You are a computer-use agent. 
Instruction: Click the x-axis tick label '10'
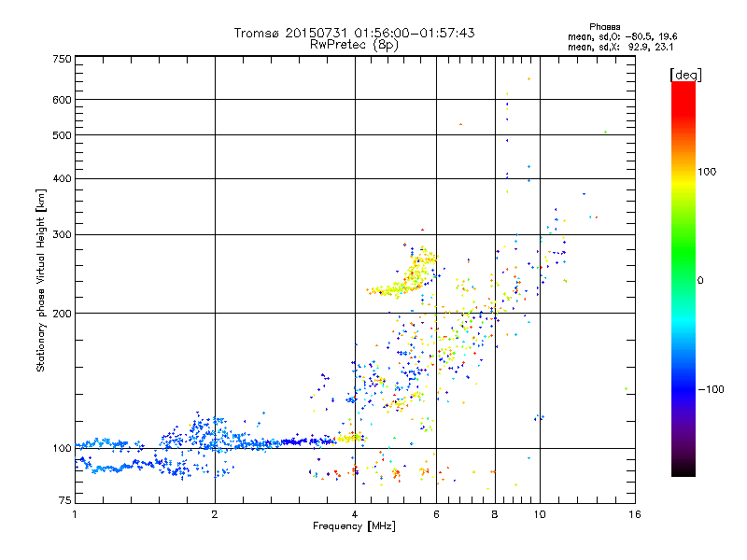[540, 514]
